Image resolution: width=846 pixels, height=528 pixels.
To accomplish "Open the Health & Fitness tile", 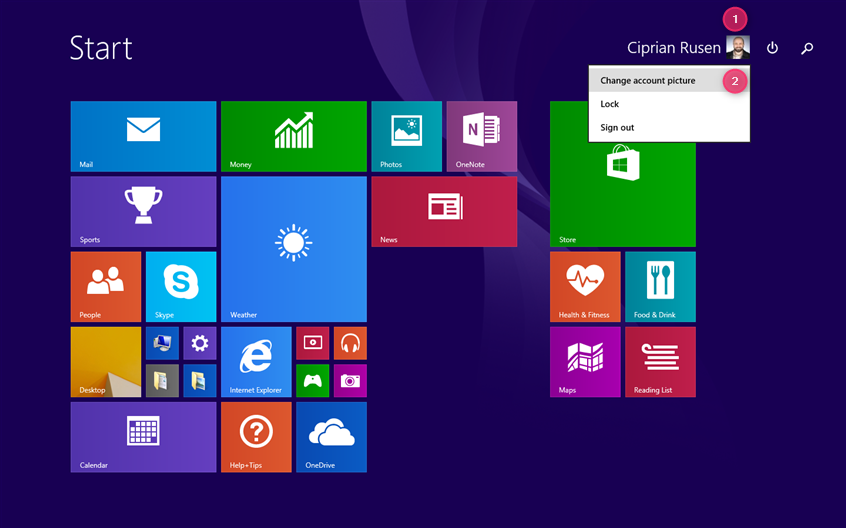I will click(585, 287).
